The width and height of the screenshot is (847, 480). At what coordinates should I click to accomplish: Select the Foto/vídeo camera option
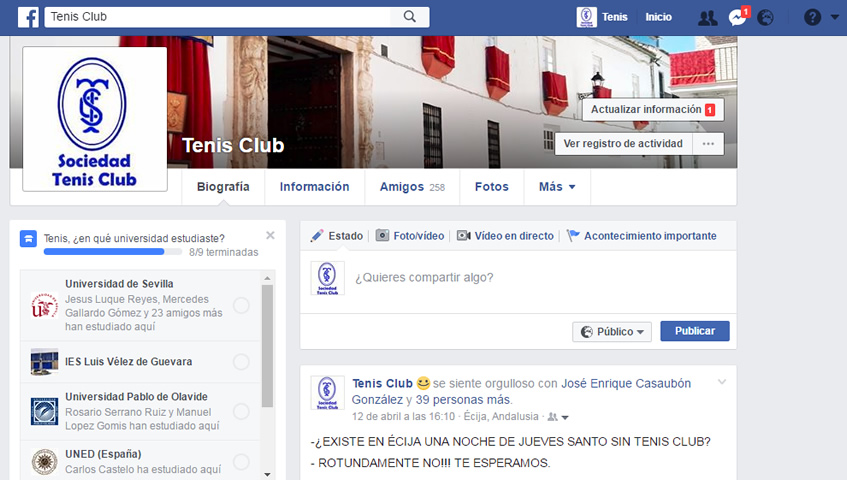coord(410,236)
